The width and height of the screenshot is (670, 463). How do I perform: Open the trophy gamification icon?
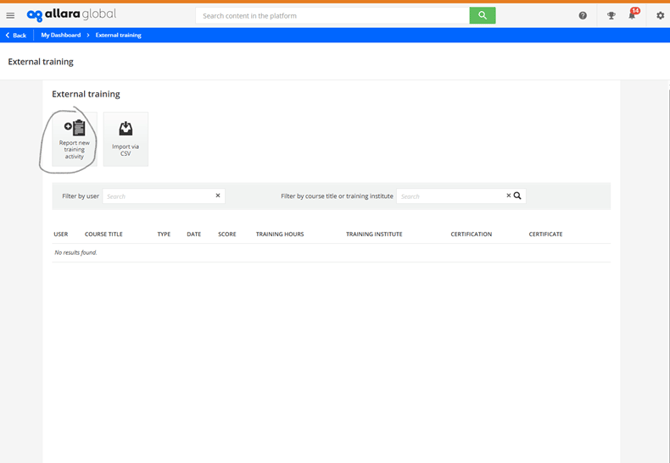[x=611, y=16]
